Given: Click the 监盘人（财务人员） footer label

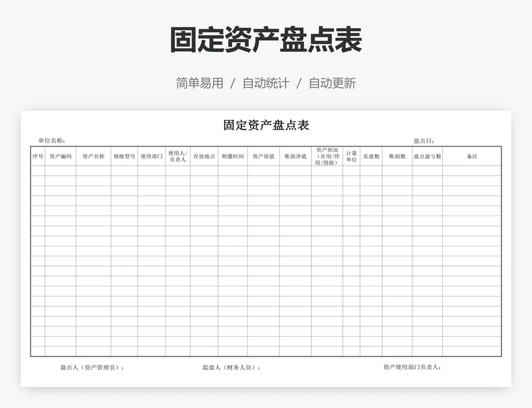Looking at the screenshot, I should coord(231,367).
